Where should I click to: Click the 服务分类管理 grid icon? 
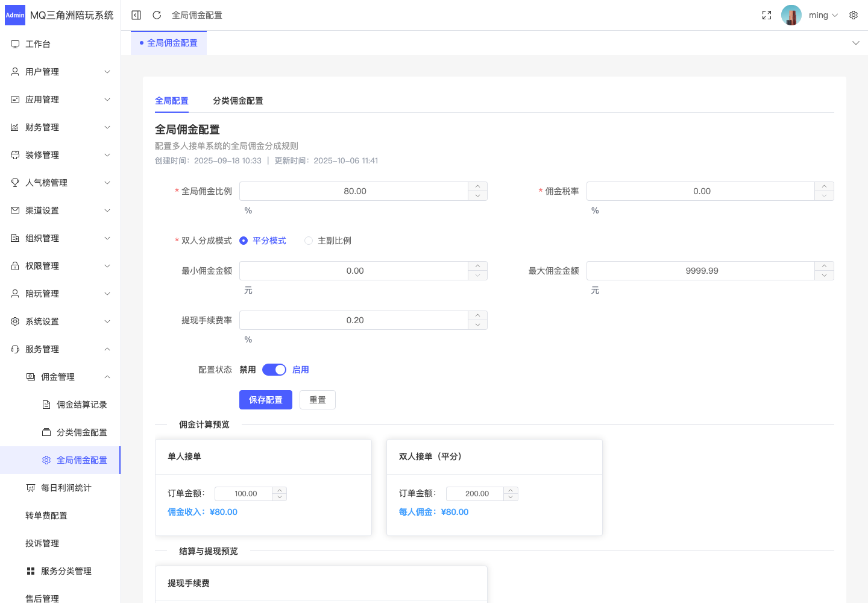tap(31, 571)
